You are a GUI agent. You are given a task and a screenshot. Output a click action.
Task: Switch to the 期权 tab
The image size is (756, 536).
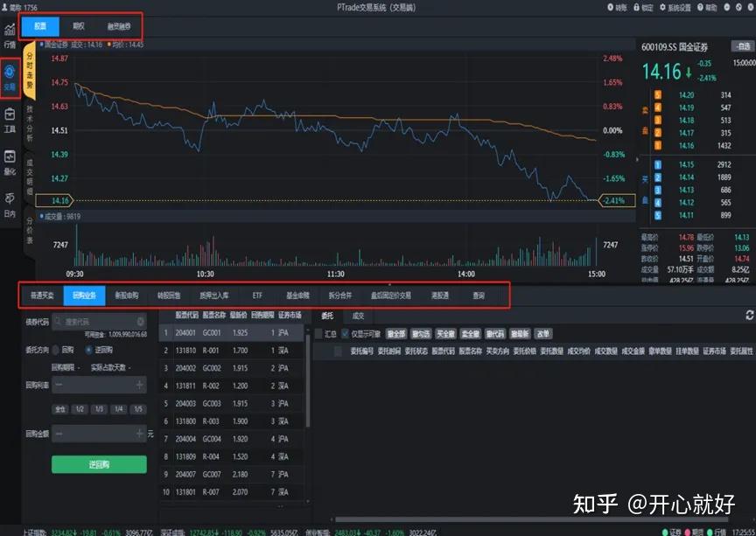click(80, 26)
